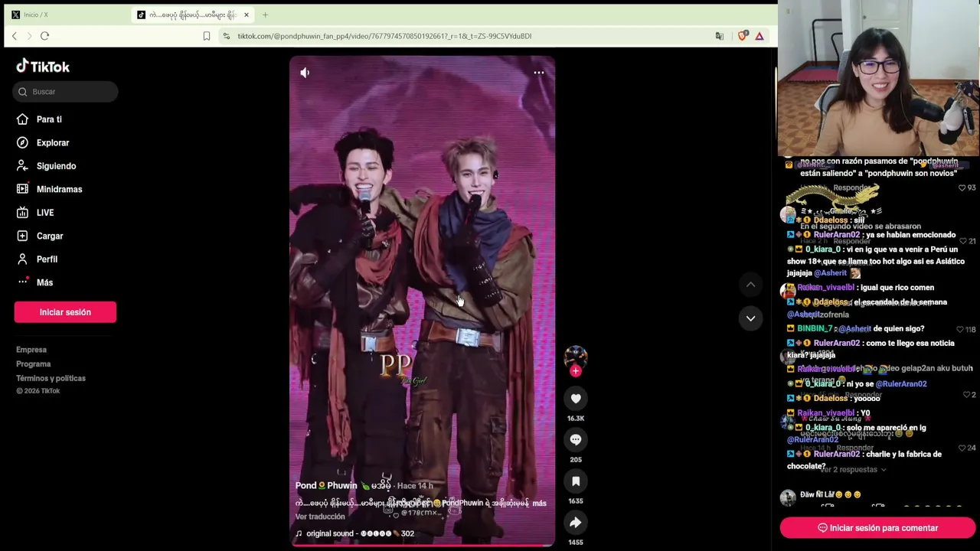
Task: Expand 'Ver 2 respuestas' in the comments
Action: pyautogui.click(x=853, y=470)
